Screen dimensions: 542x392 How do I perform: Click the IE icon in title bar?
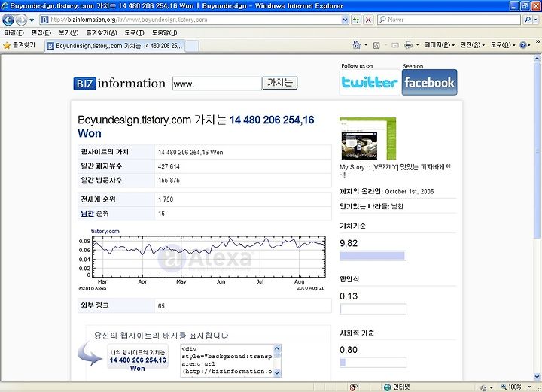point(5,5)
